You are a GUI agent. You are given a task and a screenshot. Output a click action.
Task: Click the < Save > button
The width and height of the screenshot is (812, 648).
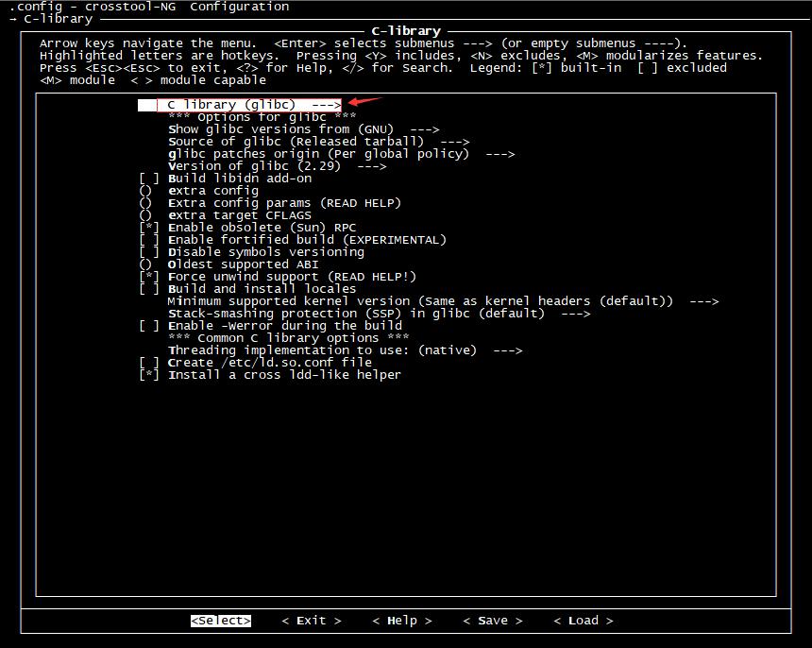493,621
